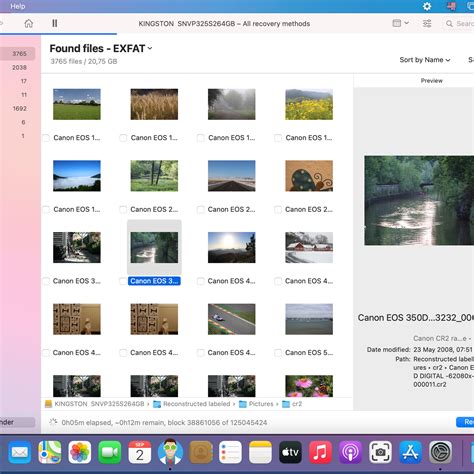Open Podcasts from the dock

(x=350, y=452)
